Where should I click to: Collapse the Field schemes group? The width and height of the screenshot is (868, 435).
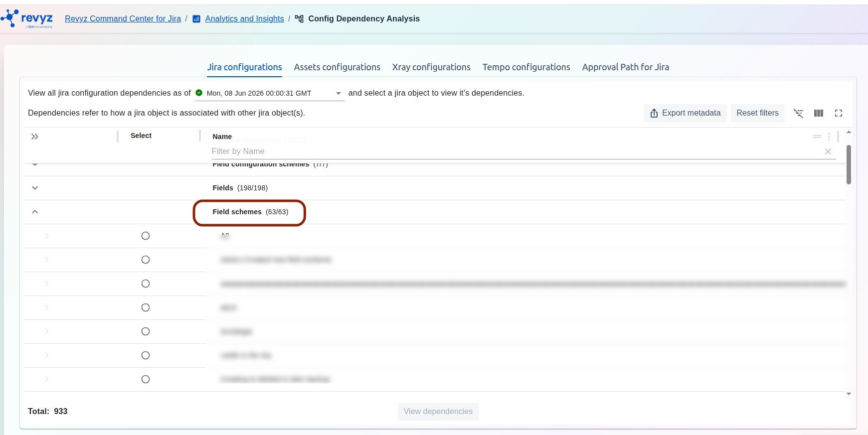35,212
